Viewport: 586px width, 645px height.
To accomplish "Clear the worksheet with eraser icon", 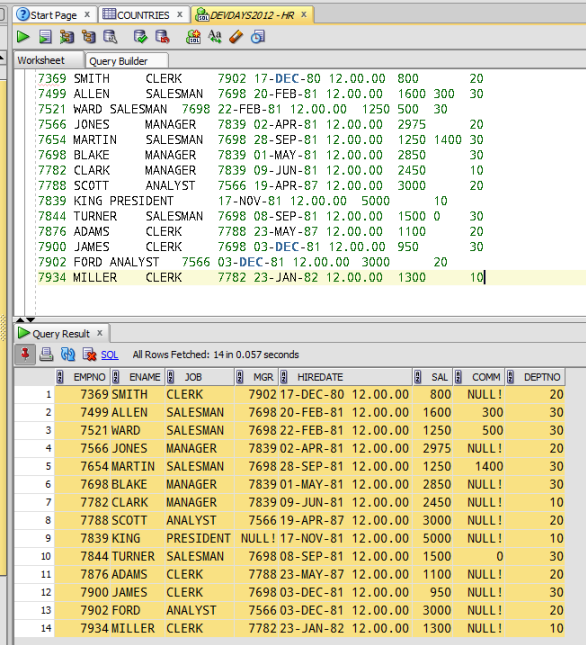I will tap(236, 37).
